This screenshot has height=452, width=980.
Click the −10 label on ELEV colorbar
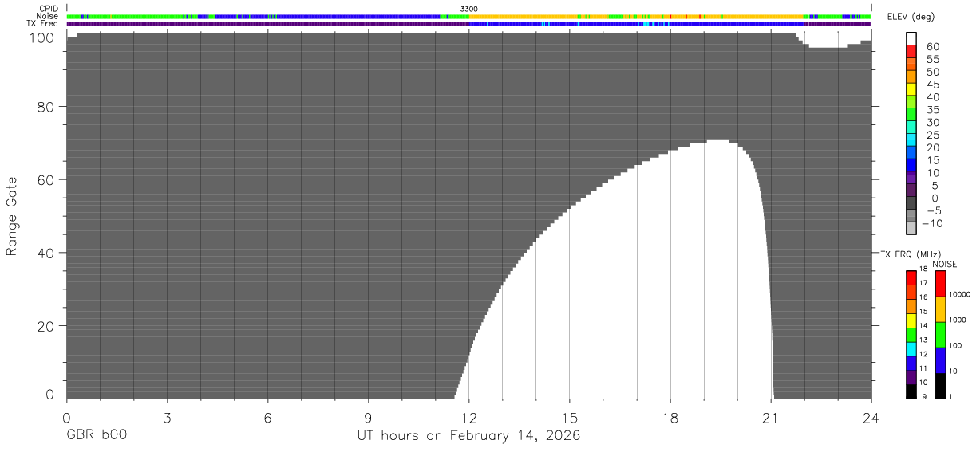(x=932, y=223)
